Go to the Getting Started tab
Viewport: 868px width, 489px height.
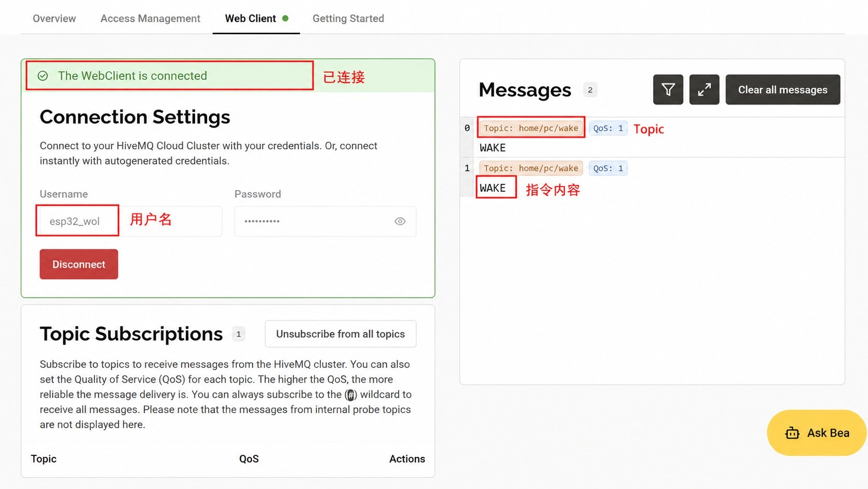tap(348, 19)
